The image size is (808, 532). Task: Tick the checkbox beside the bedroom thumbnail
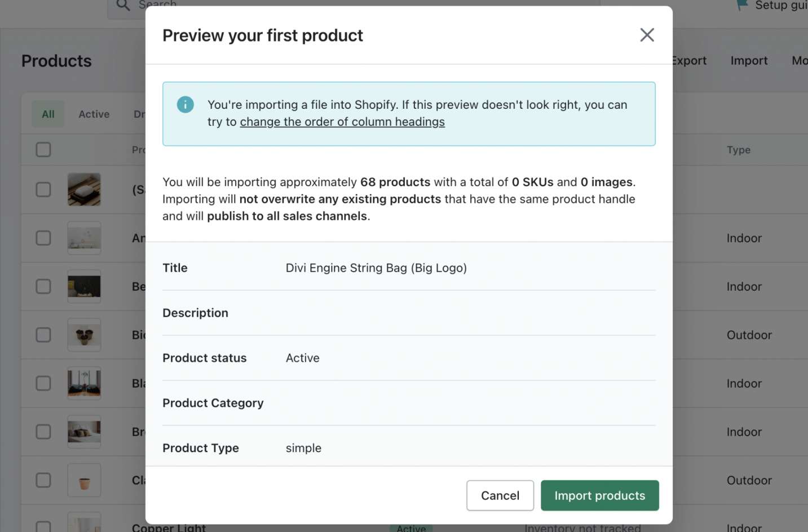tap(43, 432)
